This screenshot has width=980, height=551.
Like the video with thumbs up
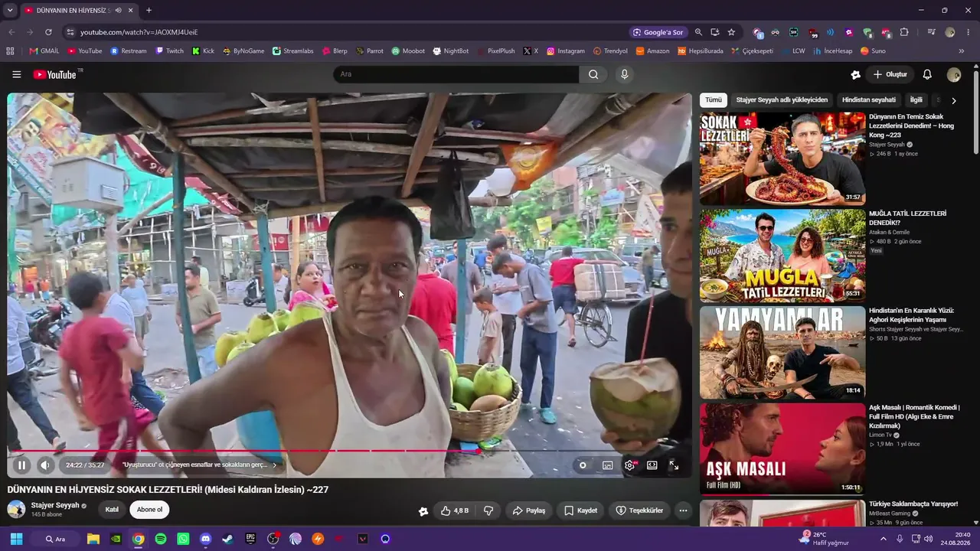tap(454, 510)
